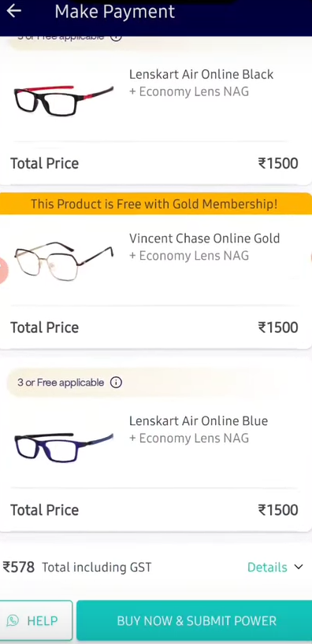The width and height of the screenshot is (312, 644).
Task: Tap Economy Lens NAG under Vincent Chase
Action: click(189, 255)
